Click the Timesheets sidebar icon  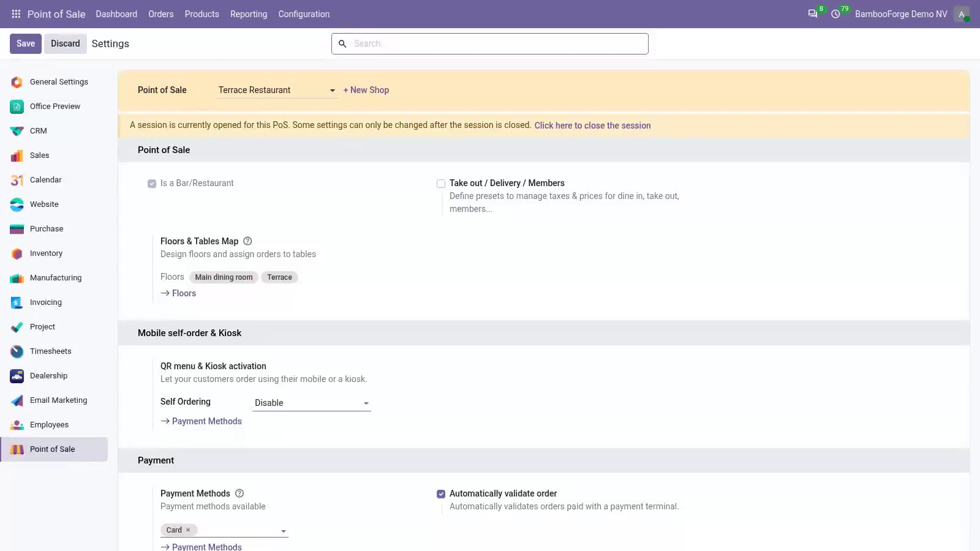pos(17,351)
